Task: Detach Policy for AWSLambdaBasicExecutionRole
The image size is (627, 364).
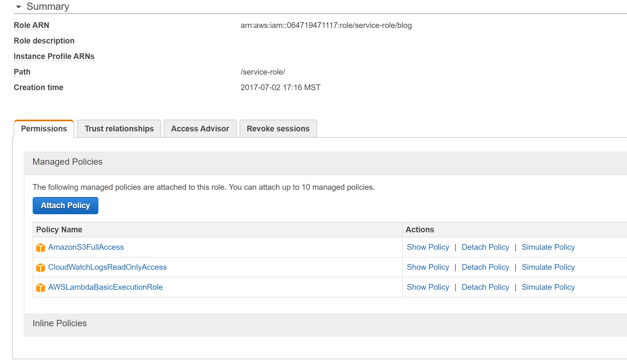Action: [x=485, y=287]
